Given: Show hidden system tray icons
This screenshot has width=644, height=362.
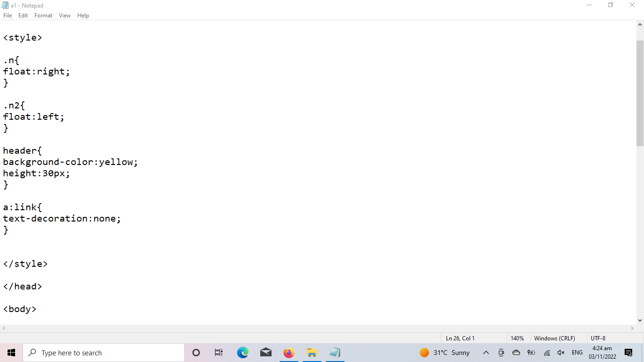Looking at the screenshot, I should coord(486,353).
